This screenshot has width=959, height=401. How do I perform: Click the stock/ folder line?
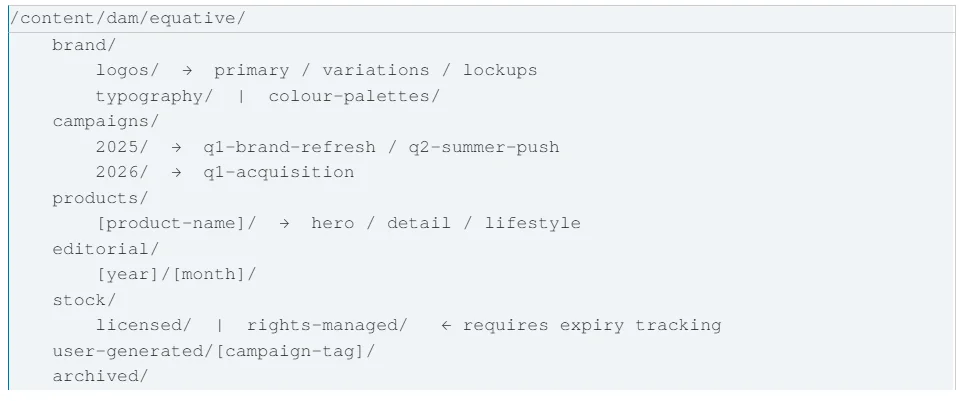pos(84,300)
